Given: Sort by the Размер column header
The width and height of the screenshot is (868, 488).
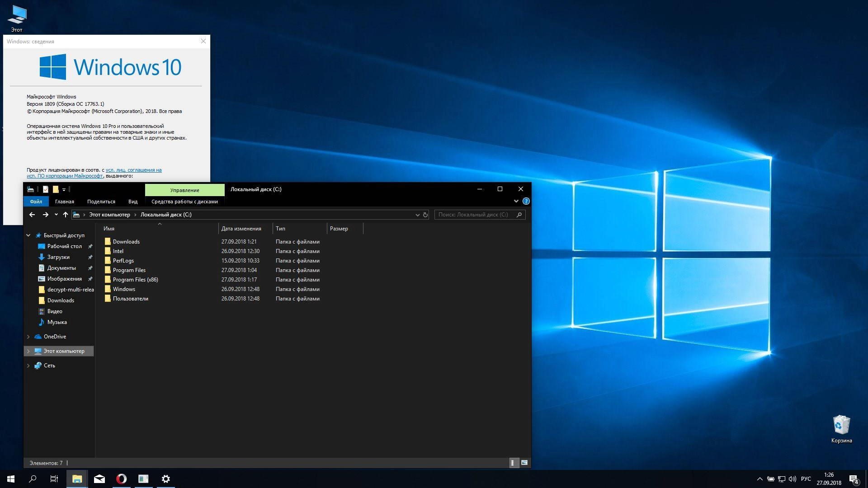Looking at the screenshot, I should click(x=345, y=229).
